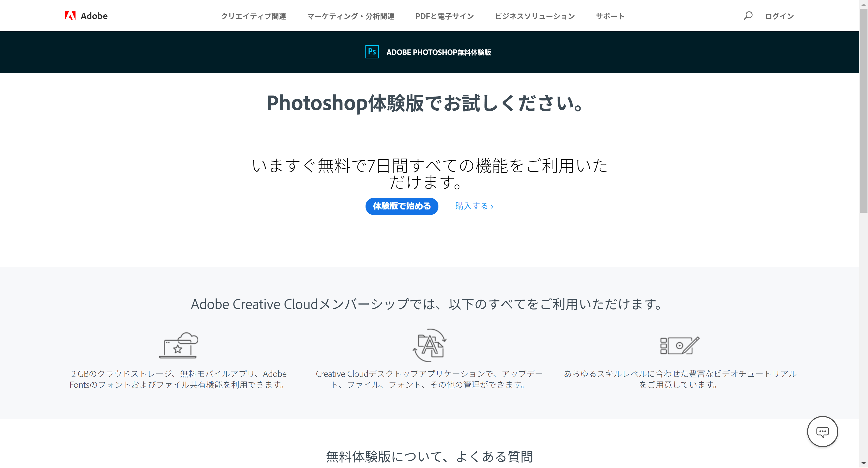This screenshot has width=868, height=468.
Task: Click the 2 GBのクラウドストレージ description
Action: click(178, 379)
